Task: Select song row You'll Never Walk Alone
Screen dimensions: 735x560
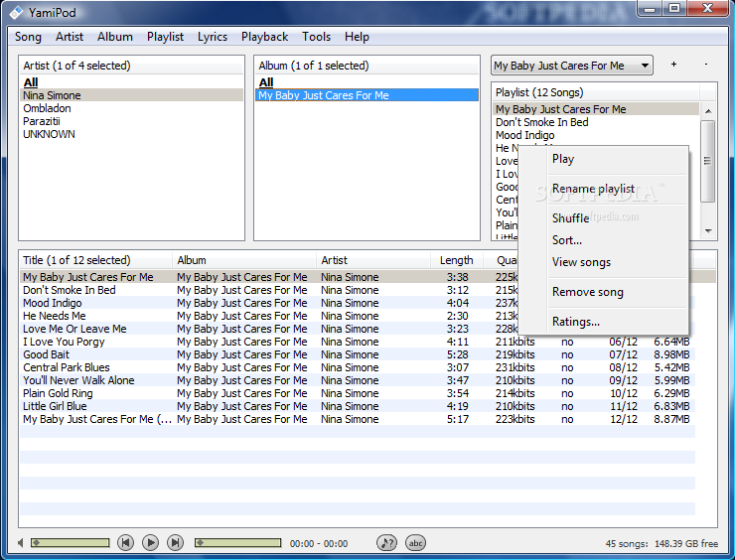Action: click(358, 380)
